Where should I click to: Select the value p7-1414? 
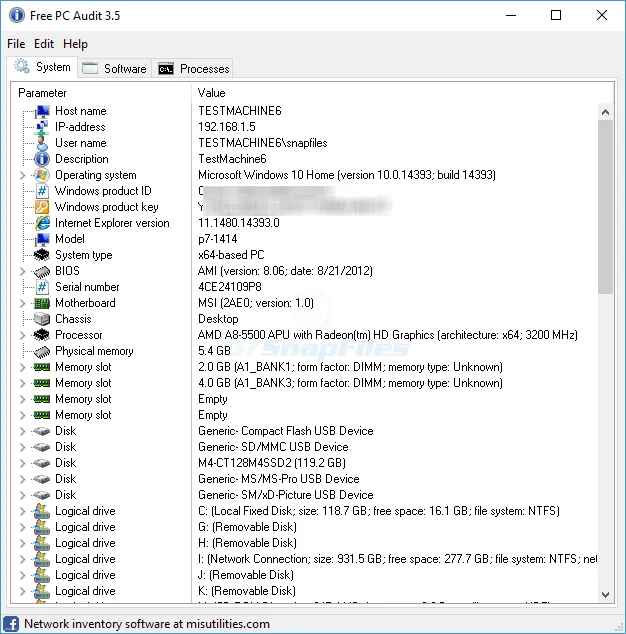pyautogui.click(x=218, y=239)
